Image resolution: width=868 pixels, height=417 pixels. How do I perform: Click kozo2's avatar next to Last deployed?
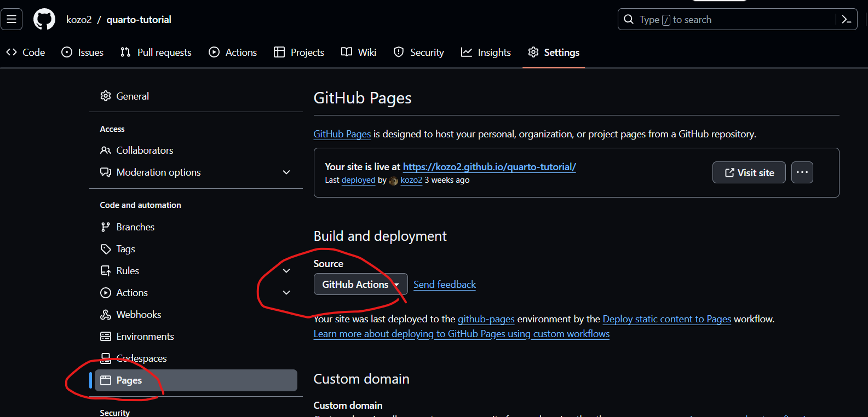(393, 181)
